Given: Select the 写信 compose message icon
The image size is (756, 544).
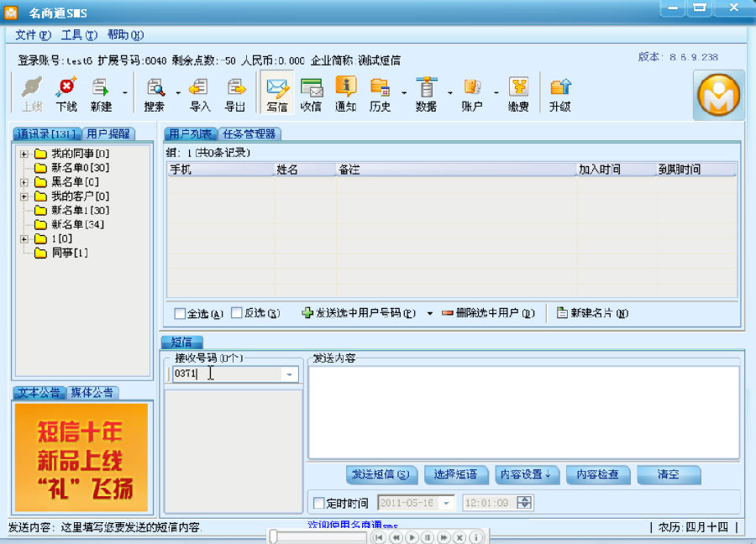Looking at the screenshot, I should click(x=277, y=92).
